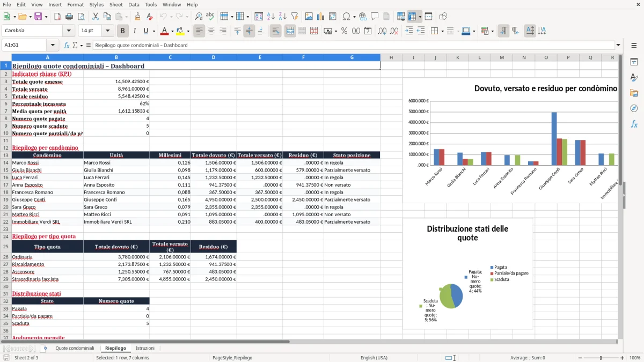644x362 pixels.
Task: Activate Clone Formatting paintbrush
Action: (138, 17)
